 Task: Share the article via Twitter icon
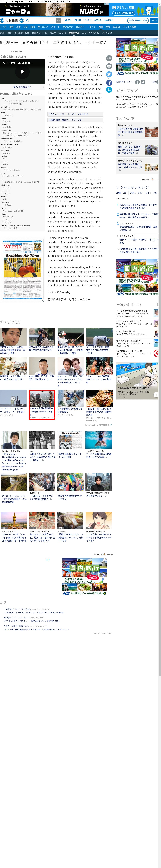(109, 74)
